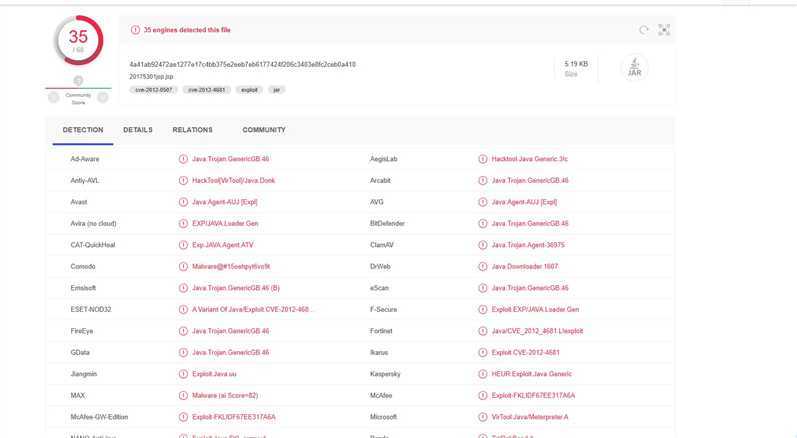Click alert icon in Avira row
The height and width of the screenshot is (438, 797).
click(x=183, y=224)
